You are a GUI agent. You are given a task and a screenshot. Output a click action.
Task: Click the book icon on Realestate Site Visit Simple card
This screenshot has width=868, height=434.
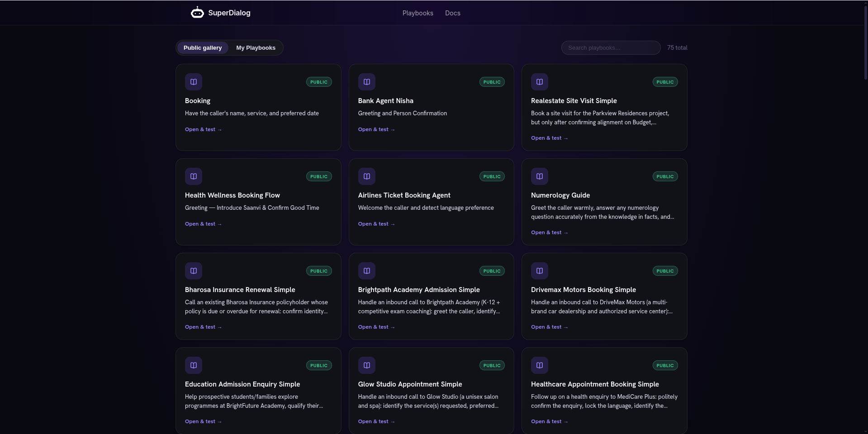pos(540,82)
